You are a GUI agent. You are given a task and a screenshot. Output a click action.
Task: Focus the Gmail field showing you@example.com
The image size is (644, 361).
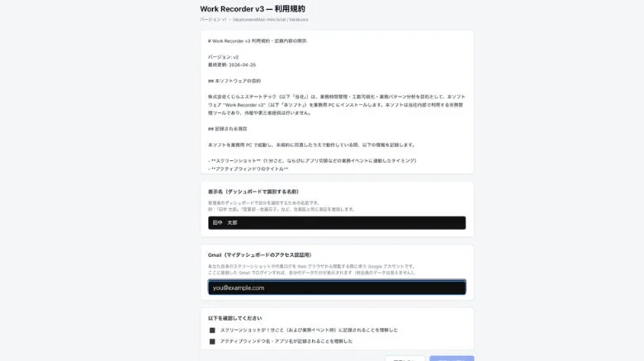point(337,287)
